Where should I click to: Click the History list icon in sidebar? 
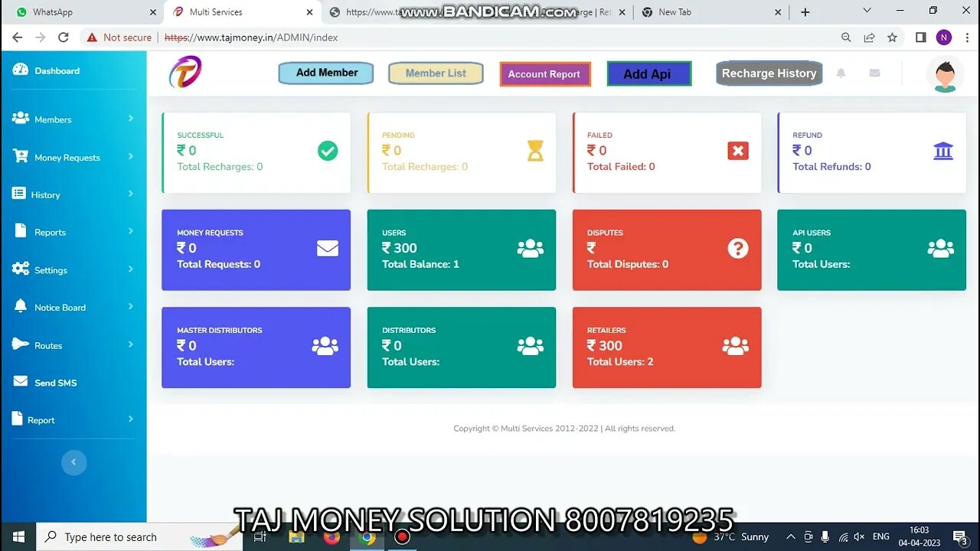point(19,194)
